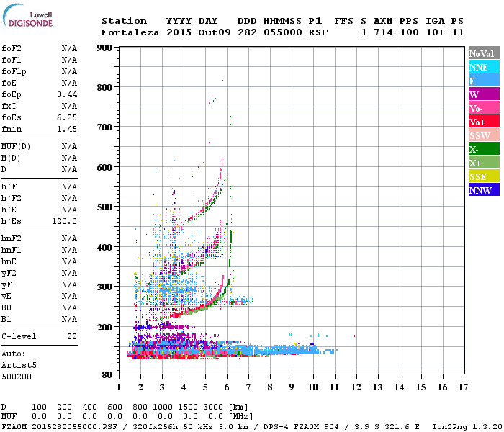Click the isolated red echo near 12 MHz
Viewport: 504px width, 432px height.
[x=354, y=336]
